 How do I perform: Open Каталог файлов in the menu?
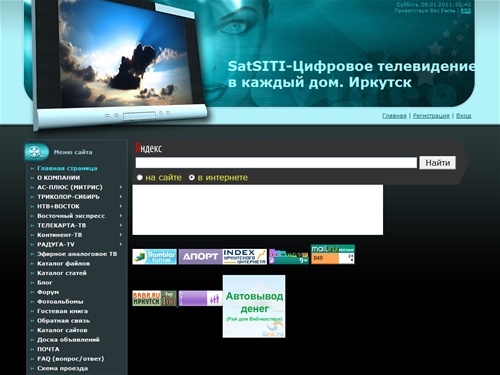tap(63, 264)
